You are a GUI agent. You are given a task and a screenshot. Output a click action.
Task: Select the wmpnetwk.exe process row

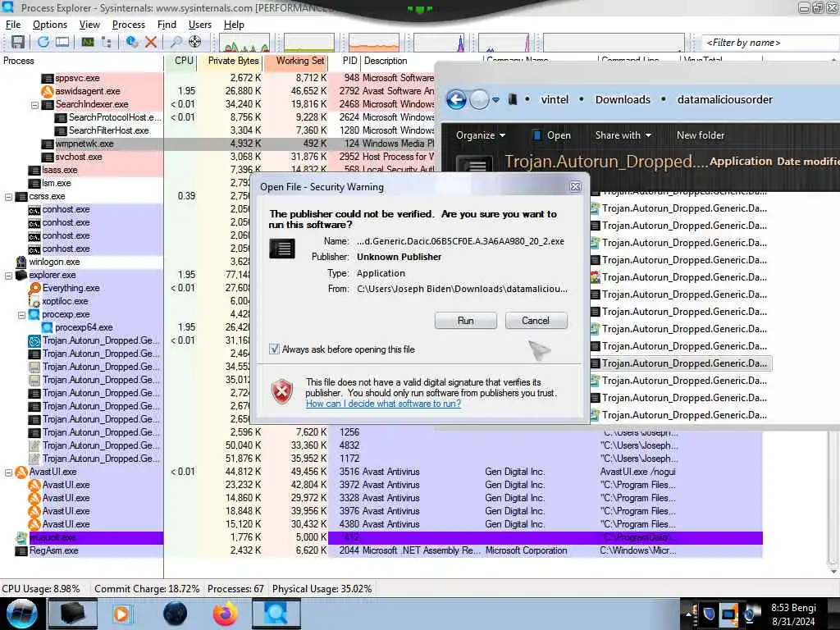[217, 144]
